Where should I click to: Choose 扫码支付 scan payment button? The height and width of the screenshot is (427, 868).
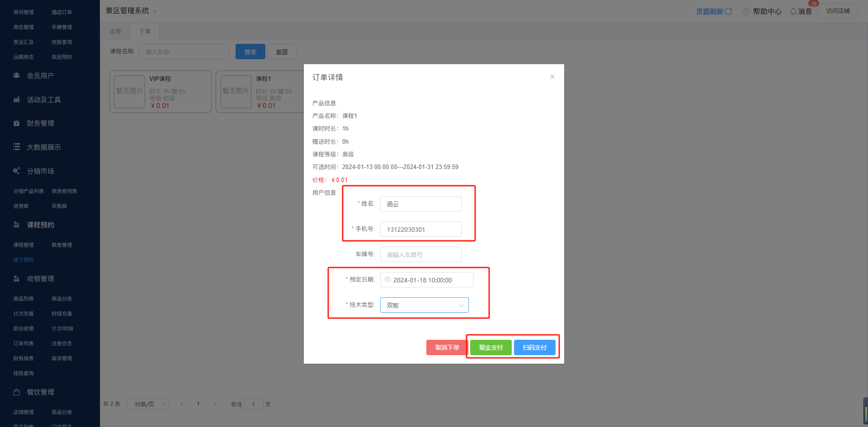(534, 347)
